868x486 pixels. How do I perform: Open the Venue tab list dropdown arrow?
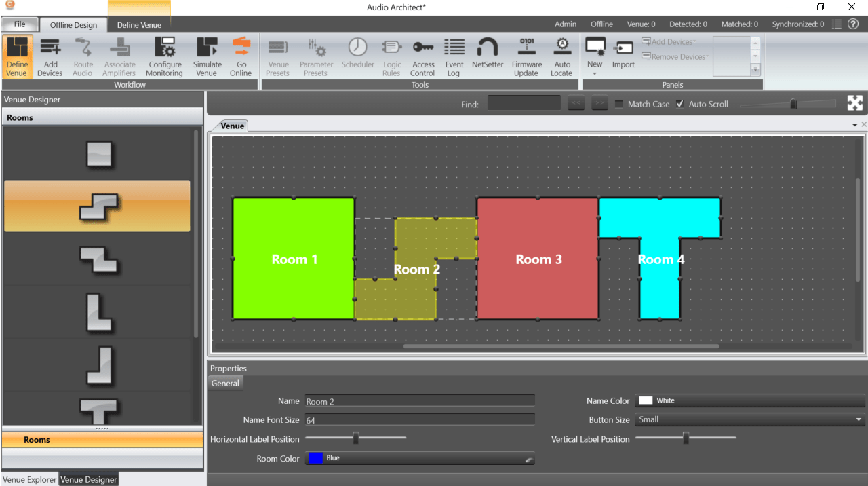coord(855,125)
